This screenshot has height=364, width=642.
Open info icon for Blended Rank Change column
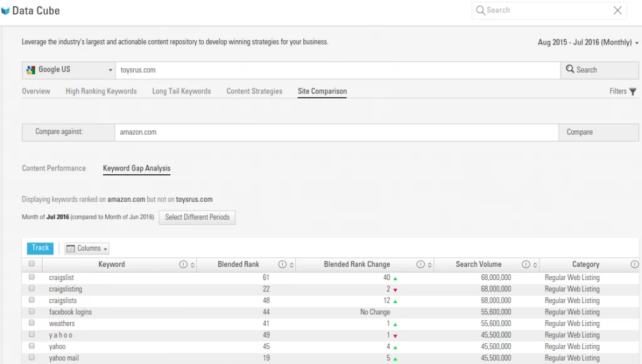coord(421,264)
